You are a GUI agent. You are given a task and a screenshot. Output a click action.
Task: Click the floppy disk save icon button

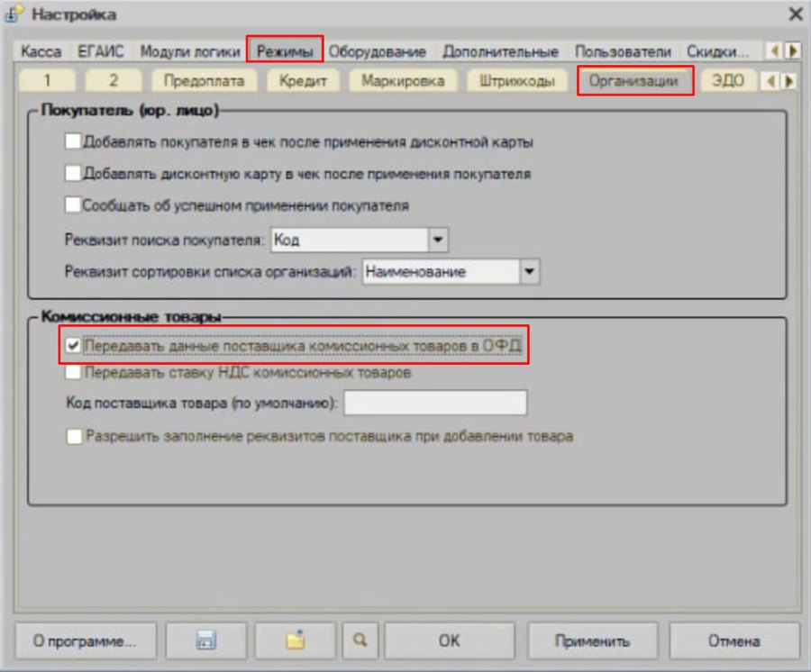[x=205, y=640]
